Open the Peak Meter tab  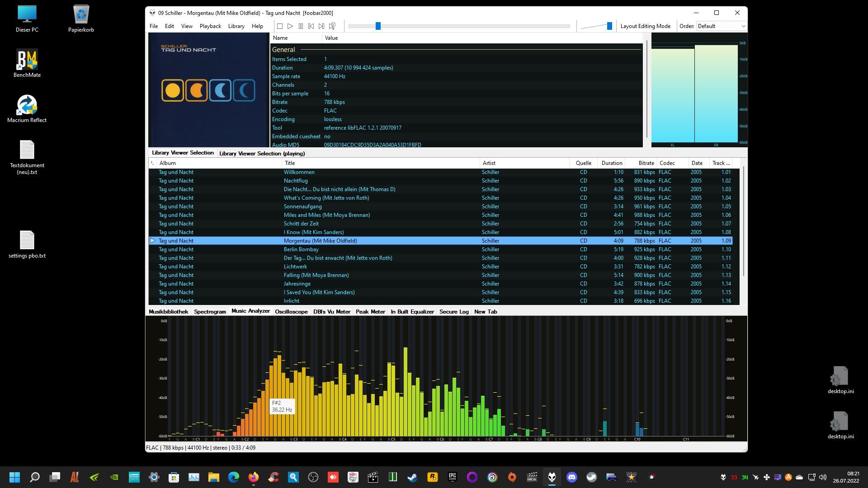coord(370,312)
